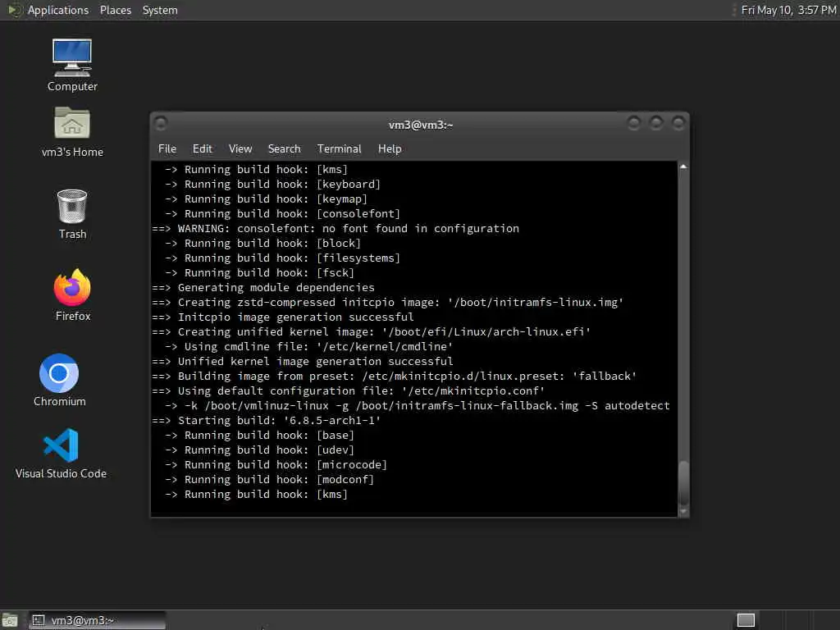Open vm3's Home folder icon

click(72, 132)
